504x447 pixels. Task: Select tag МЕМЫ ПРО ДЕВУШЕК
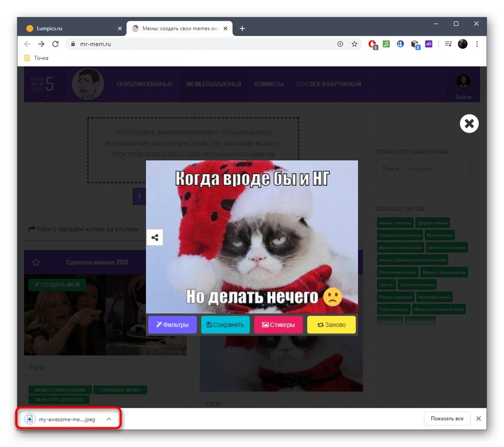[59, 400]
